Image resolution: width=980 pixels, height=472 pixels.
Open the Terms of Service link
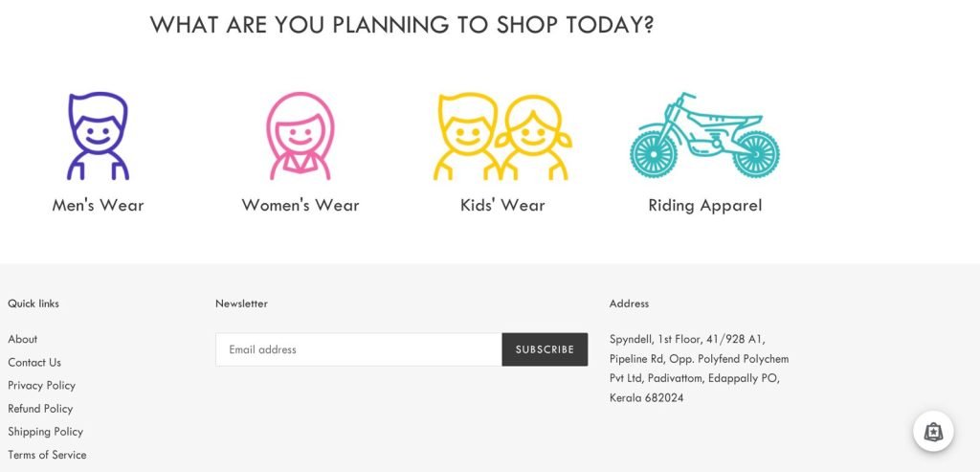coord(47,455)
